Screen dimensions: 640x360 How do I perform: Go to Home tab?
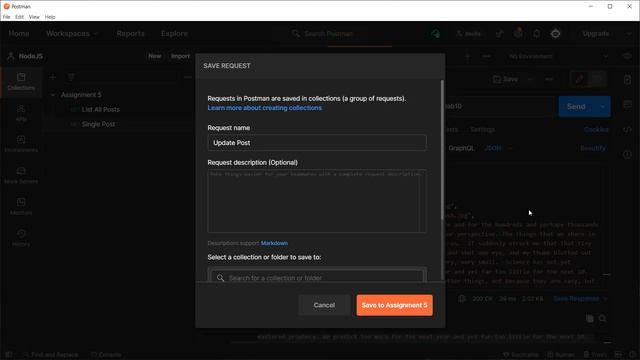click(19, 33)
